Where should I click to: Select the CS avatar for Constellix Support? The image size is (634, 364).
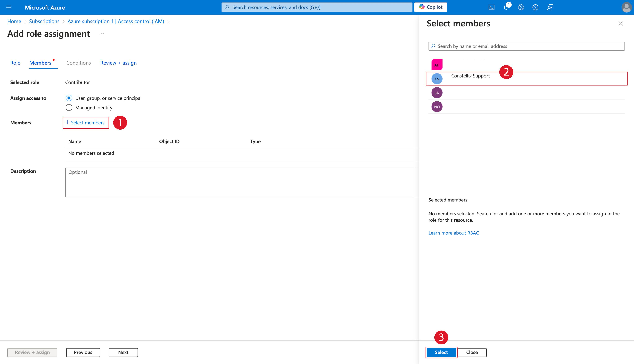pyautogui.click(x=437, y=79)
